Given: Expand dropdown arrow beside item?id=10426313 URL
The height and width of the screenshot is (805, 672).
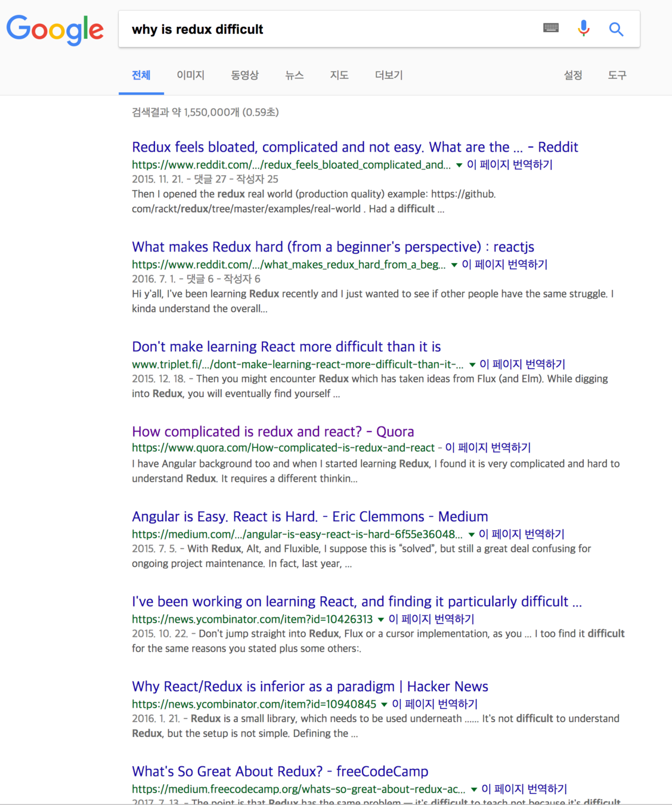Looking at the screenshot, I should coord(381,620).
